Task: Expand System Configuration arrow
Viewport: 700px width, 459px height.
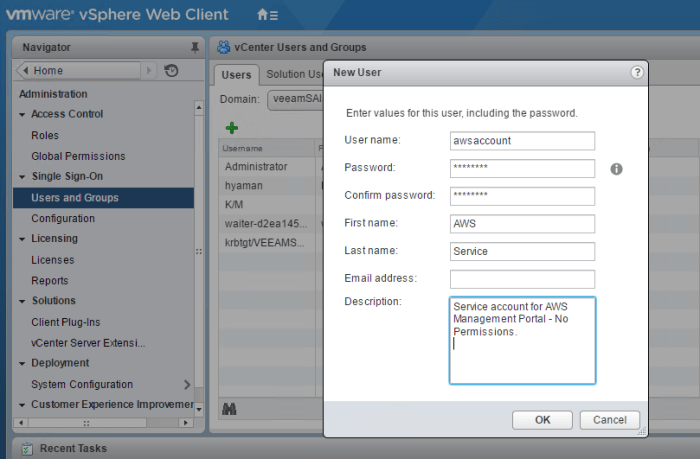Action: (x=187, y=384)
